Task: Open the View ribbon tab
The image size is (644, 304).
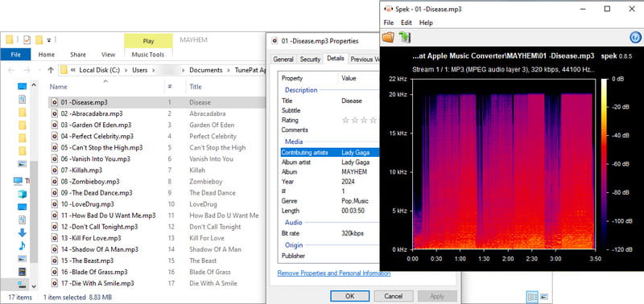Action: (x=109, y=55)
